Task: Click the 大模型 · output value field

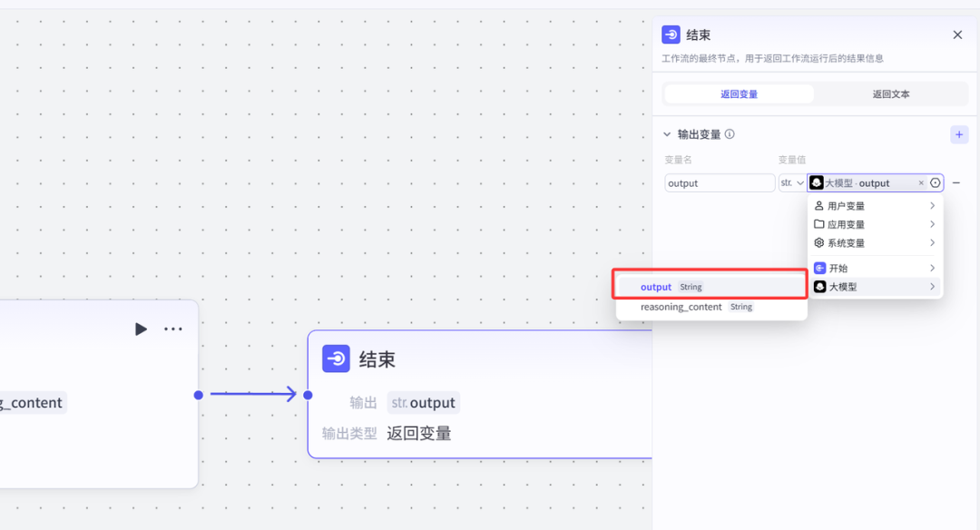Action: click(x=875, y=183)
